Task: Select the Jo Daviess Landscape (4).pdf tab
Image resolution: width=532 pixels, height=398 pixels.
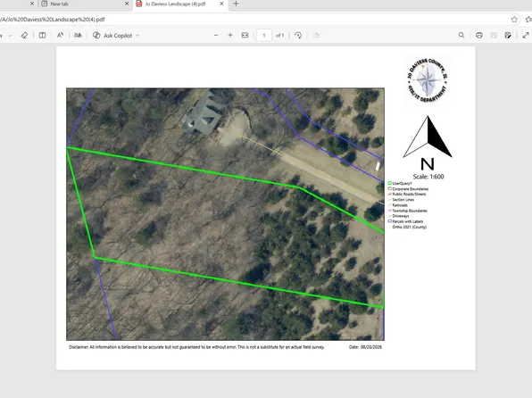Action: coord(175,4)
